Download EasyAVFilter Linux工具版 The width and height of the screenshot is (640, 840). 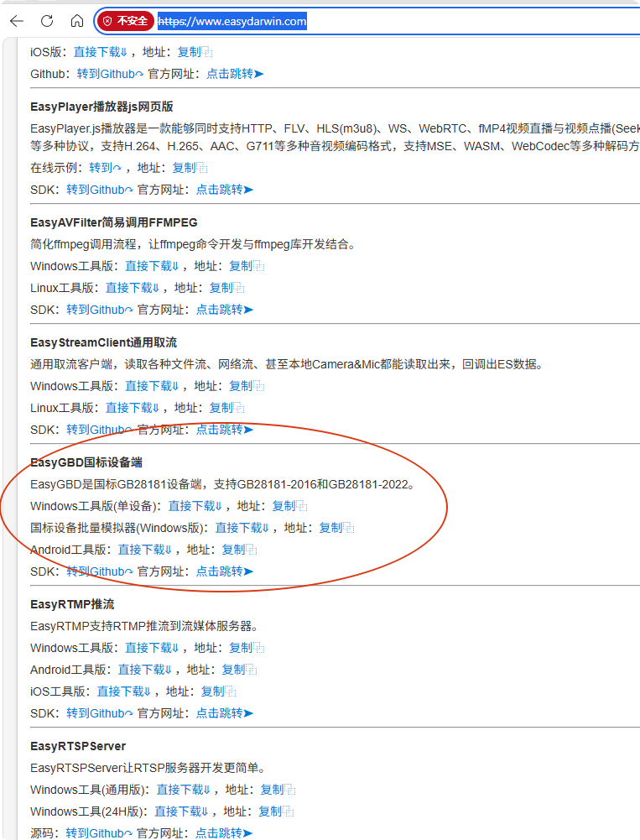pos(133,288)
